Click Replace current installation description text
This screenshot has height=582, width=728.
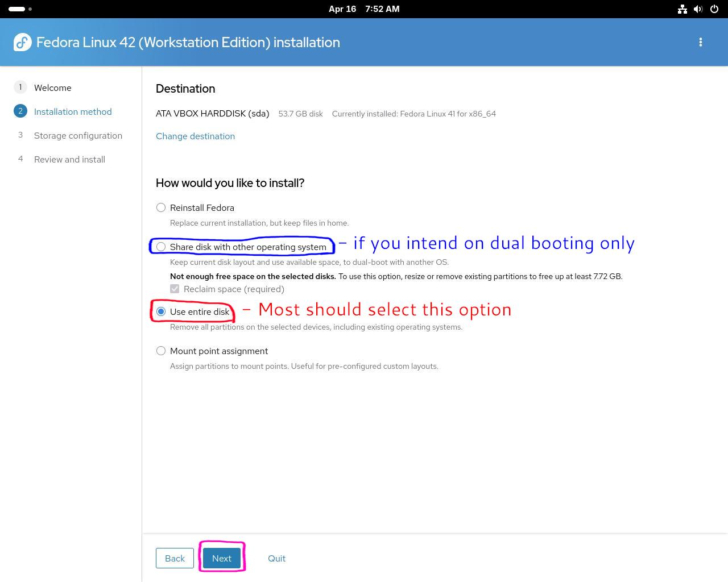(x=259, y=223)
